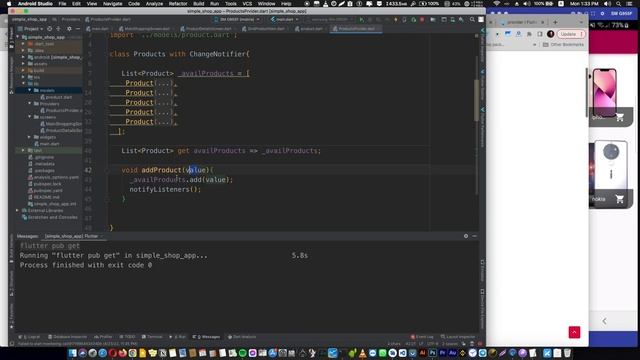
Task: Open Dart Analysis tool window
Action: (242, 337)
